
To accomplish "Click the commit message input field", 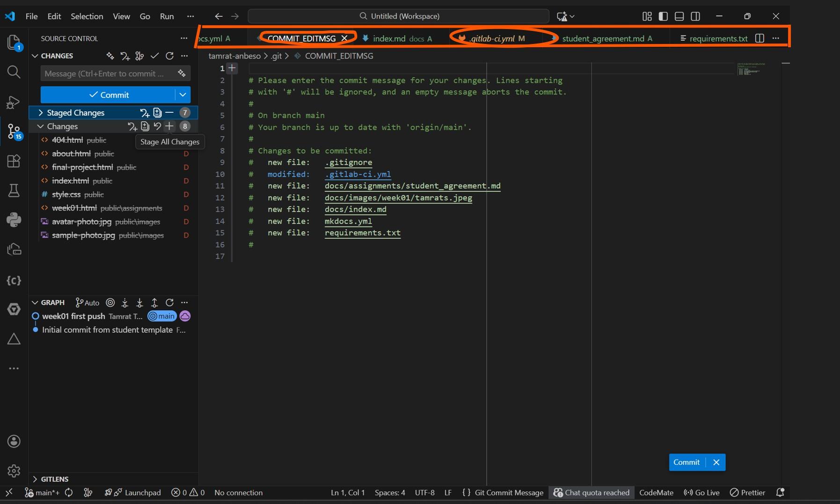I will 115,73.
